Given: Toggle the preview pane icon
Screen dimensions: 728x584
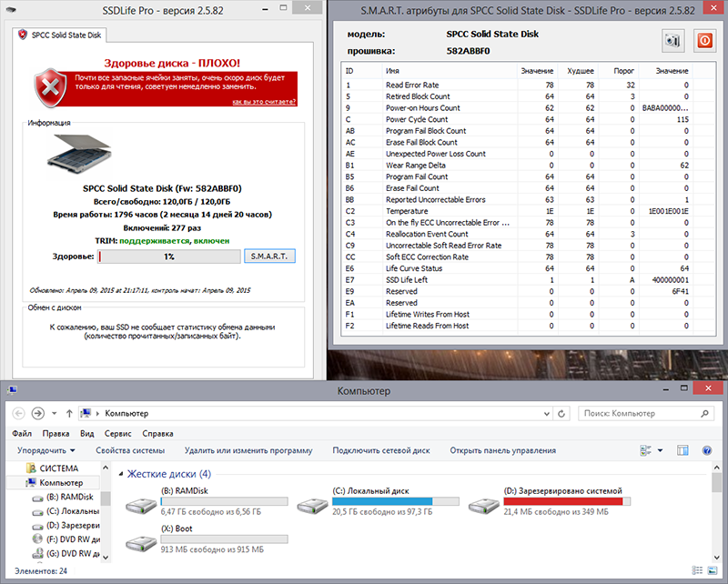Looking at the screenshot, I should tap(682, 450).
